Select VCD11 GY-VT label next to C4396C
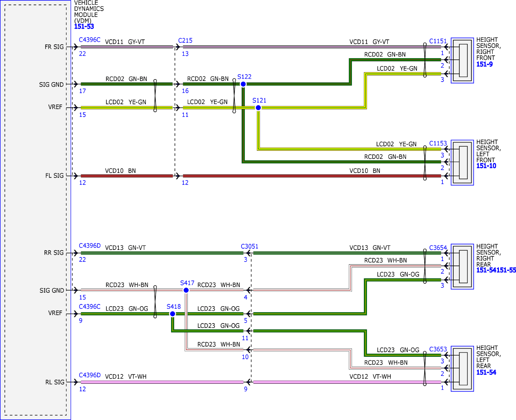 coord(125,42)
